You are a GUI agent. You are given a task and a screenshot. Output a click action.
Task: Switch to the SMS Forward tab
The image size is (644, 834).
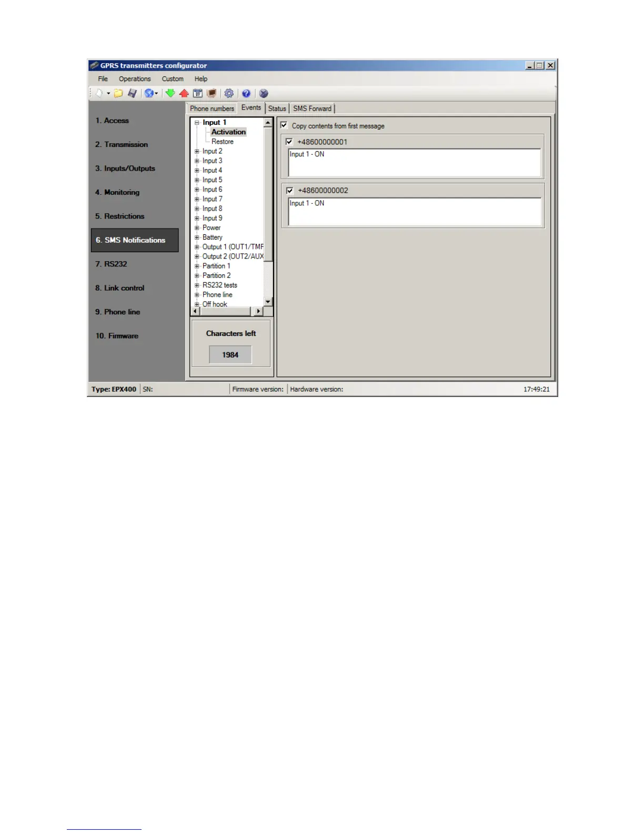click(313, 108)
